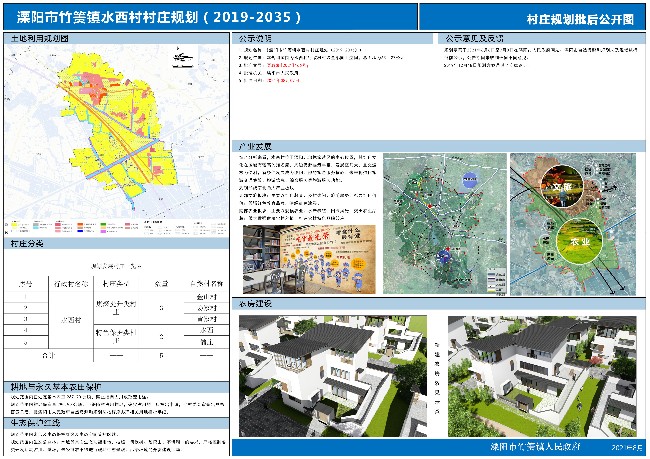Click the 2021年6月 date in the footer
The height and width of the screenshot is (459, 650).
coord(627,448)
